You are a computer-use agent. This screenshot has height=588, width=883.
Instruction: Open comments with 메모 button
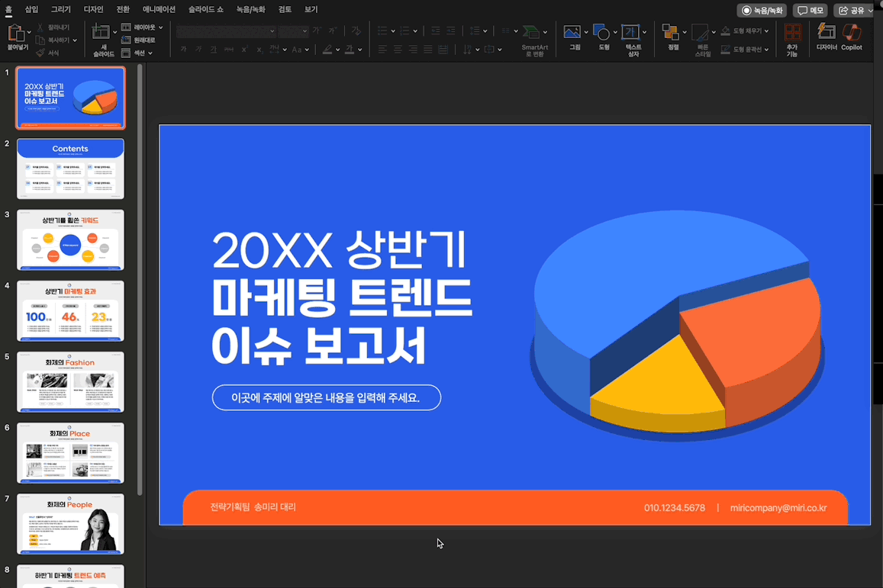(x=810, y=10)
